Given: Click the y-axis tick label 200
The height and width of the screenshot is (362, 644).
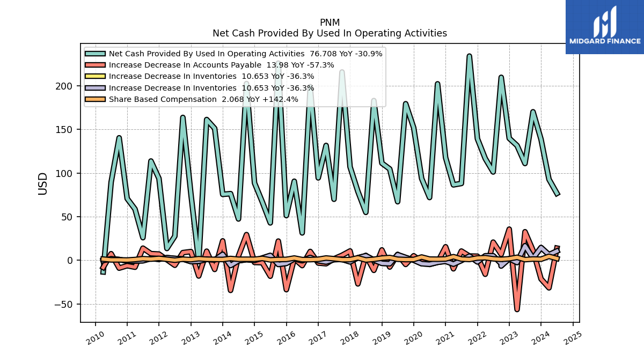Looking at the screenshot, I should tap(67, 86).
